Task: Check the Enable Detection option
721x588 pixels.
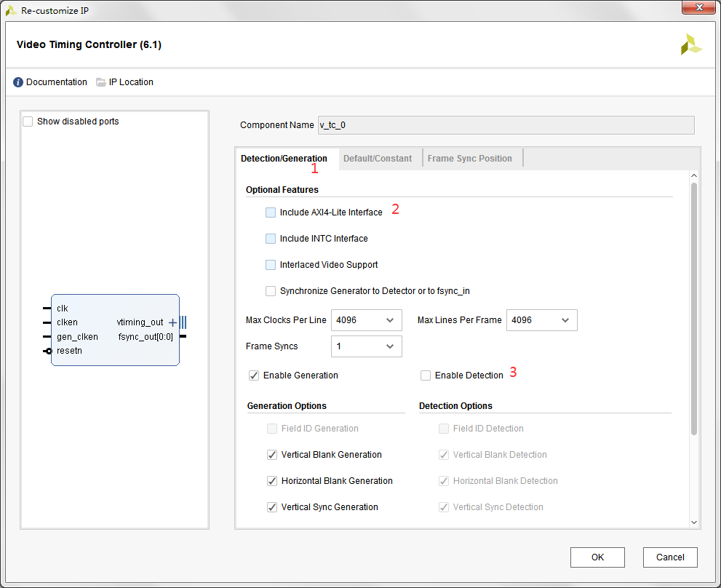Action: [426, 376]
